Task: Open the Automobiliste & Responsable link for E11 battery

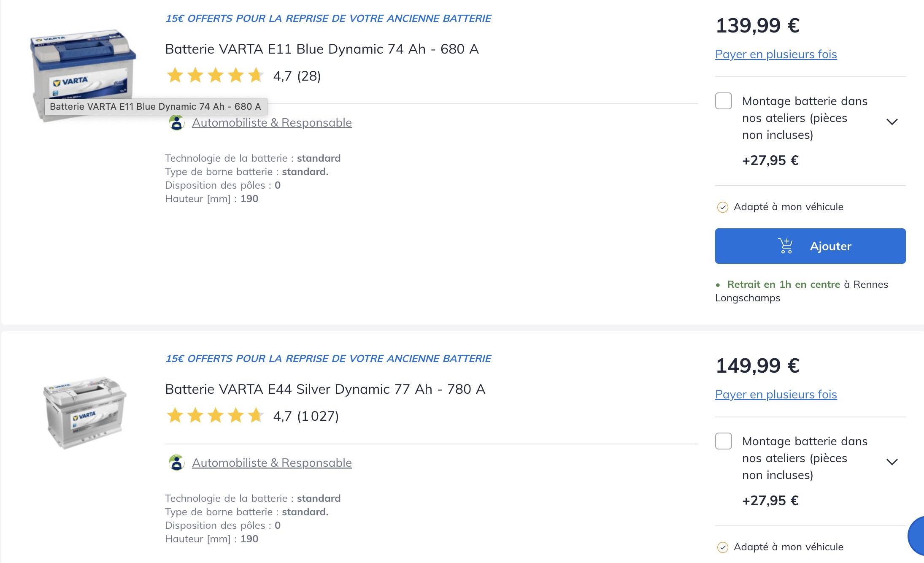Action: point(272,123)
